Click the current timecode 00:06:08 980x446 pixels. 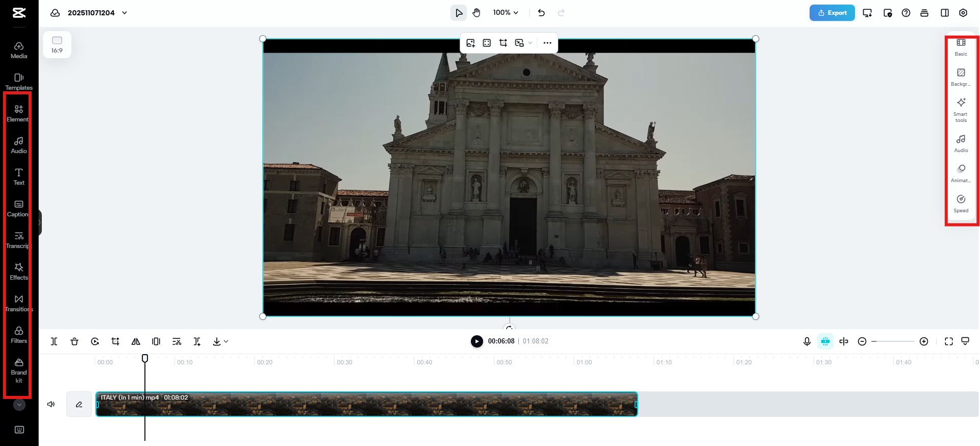point(501,341)
